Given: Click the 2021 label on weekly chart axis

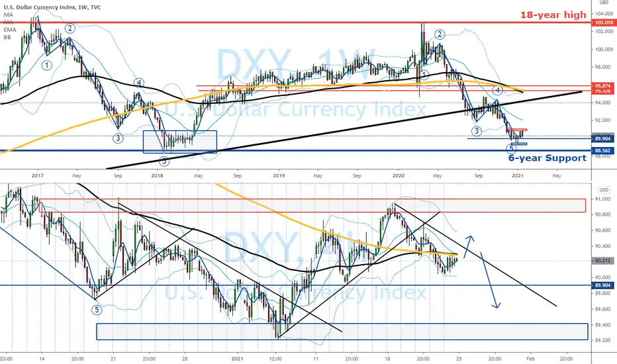Looking at the screenshot, I should pos(518,175).
